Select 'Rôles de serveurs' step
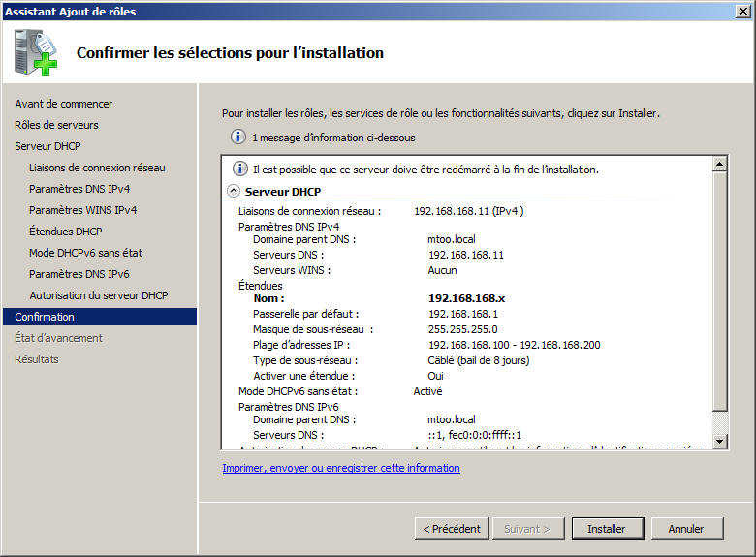The image size is (756, 557). point(56,125)
